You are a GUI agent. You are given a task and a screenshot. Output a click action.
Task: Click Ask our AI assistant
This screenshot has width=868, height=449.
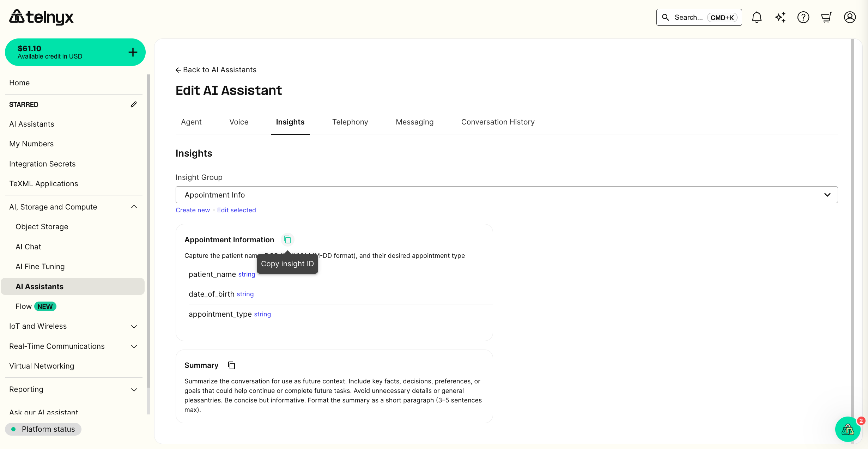[x=43, y=412]
